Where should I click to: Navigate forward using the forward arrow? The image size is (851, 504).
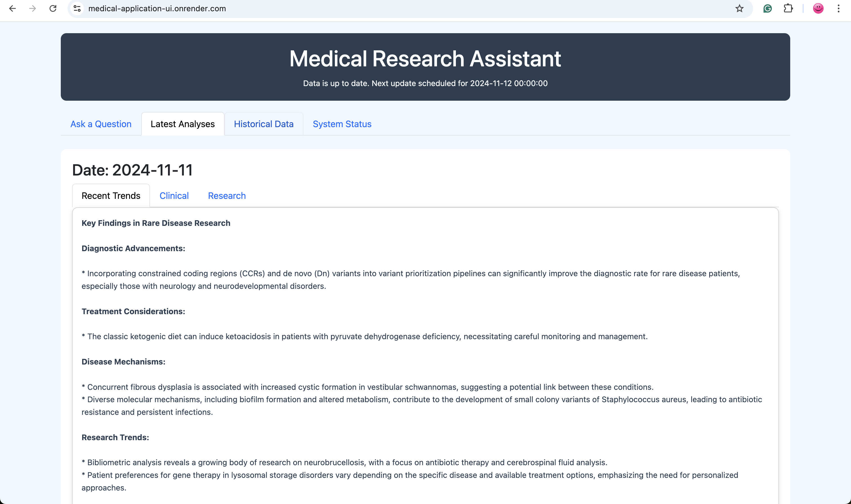pos(33,8)
